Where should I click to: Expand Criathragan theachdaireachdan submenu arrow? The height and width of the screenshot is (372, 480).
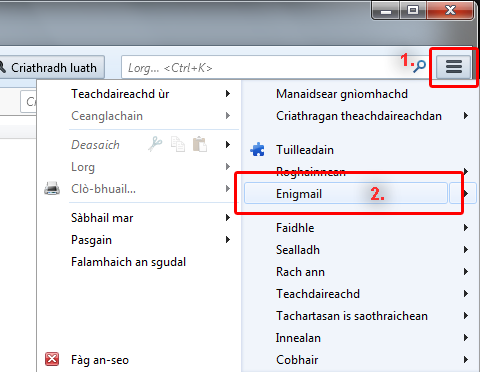(466, 116)
